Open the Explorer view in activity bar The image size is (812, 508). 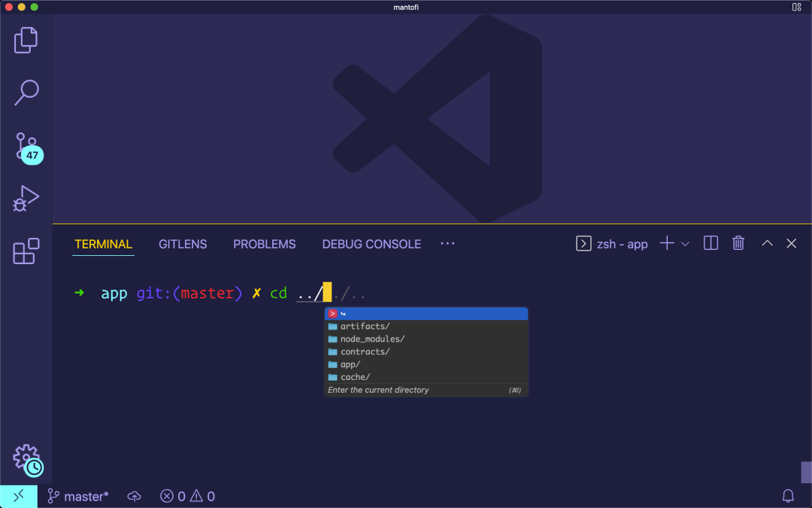[x=26, y=40]
